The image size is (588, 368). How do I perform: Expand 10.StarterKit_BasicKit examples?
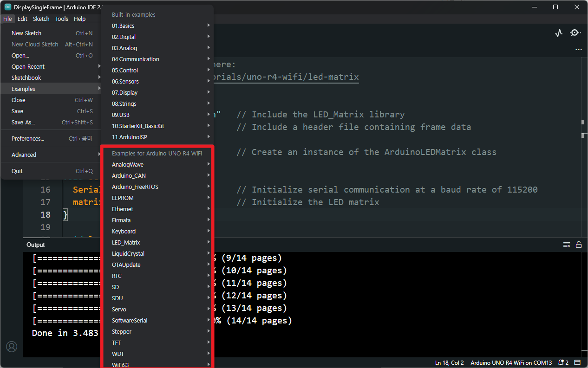[157, 126]
